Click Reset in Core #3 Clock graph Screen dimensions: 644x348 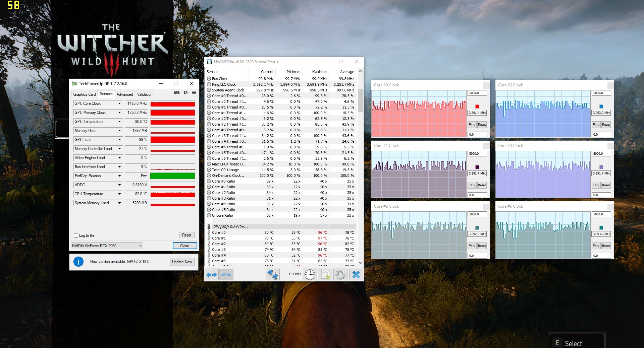(x=606, y=125)
